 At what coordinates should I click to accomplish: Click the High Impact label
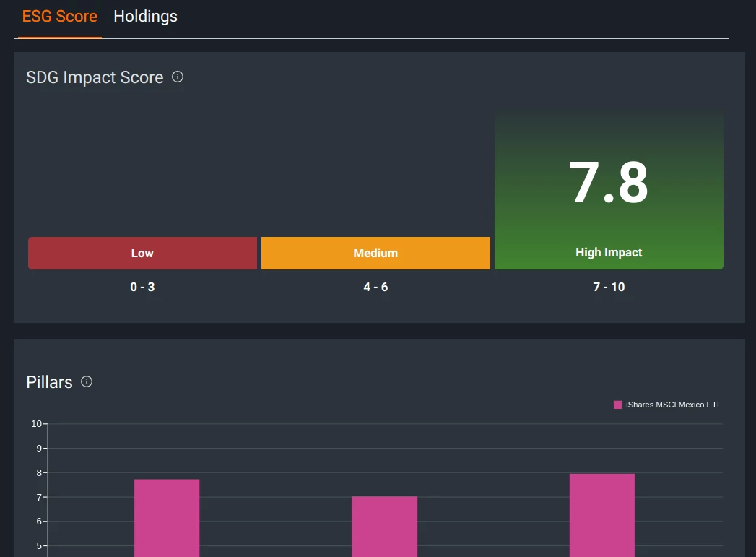pos(609,252)
